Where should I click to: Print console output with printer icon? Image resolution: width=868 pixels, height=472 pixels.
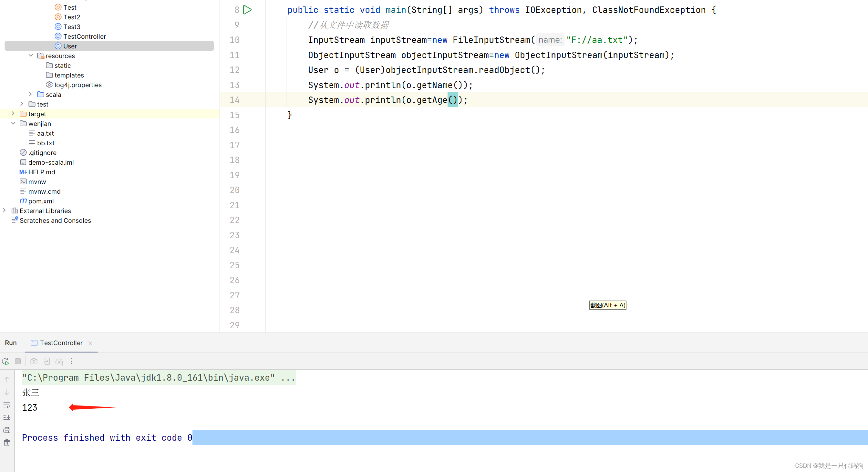click(7, 430)
